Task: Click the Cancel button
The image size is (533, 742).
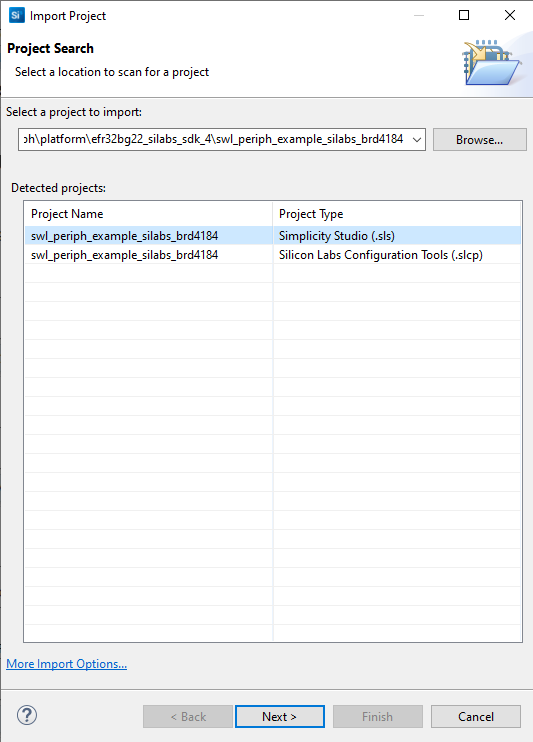Action: coord(476,716)
